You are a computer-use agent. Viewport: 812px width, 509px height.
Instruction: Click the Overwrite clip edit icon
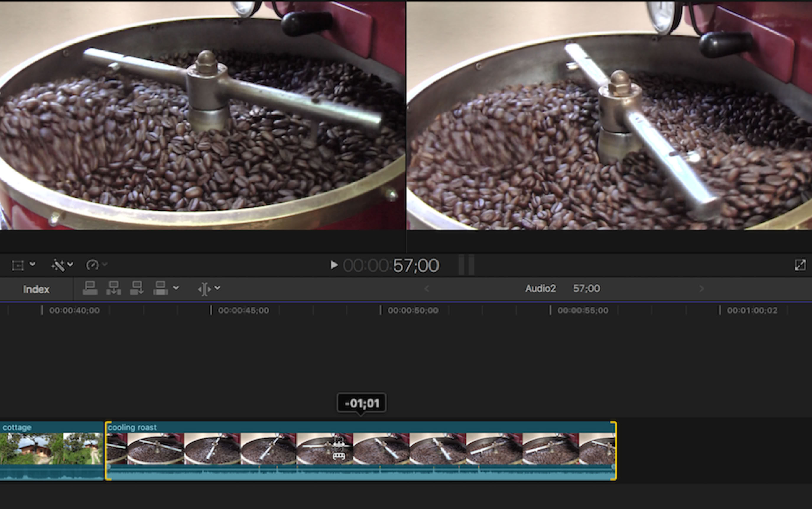tap(160, 288)
